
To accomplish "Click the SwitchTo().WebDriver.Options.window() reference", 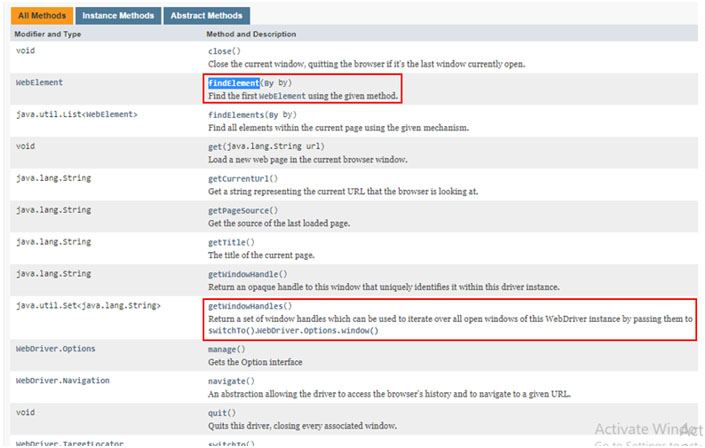I will click(x=294, y=331).
